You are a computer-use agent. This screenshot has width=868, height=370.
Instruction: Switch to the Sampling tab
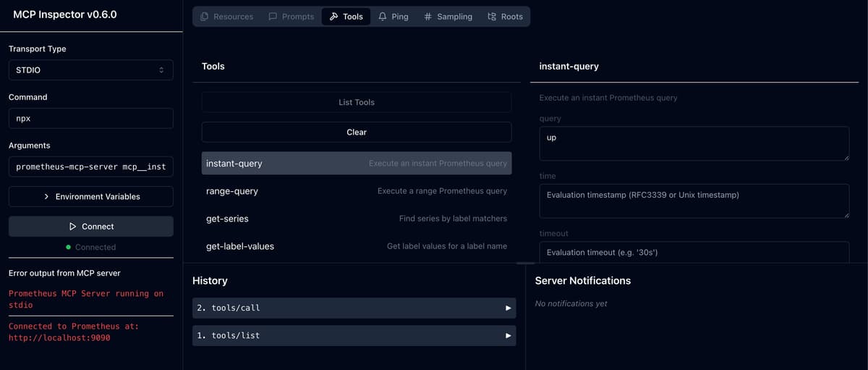[448, 17]
